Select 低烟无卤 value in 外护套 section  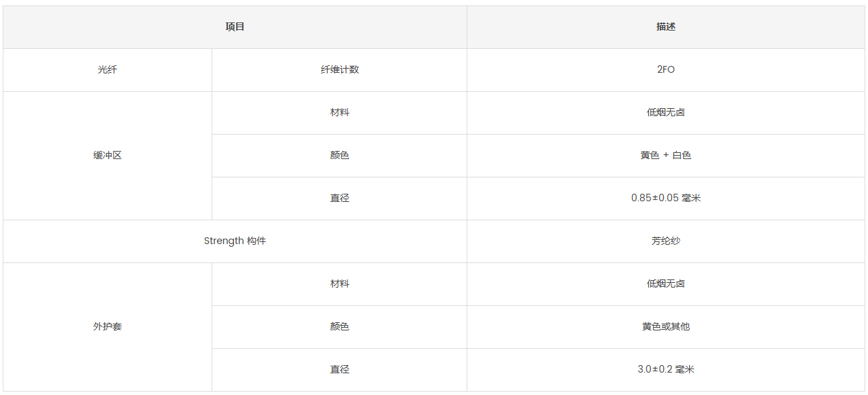(x=666, y=284)
